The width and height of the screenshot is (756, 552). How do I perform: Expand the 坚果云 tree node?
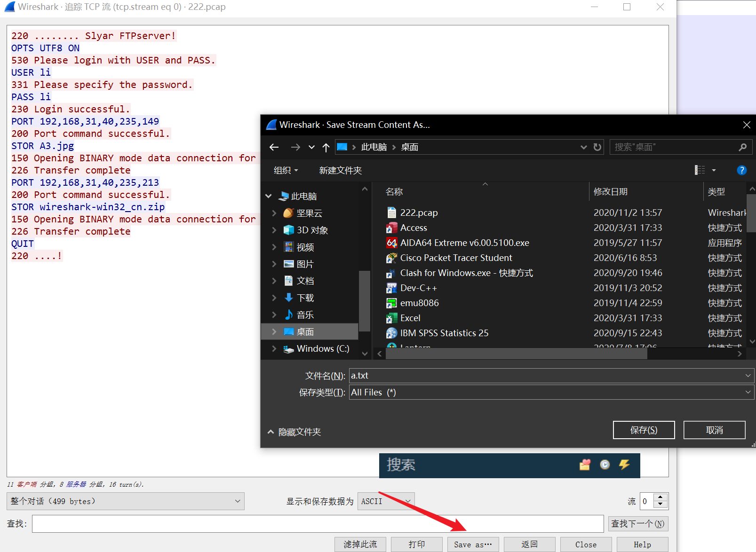click(274, 213)
